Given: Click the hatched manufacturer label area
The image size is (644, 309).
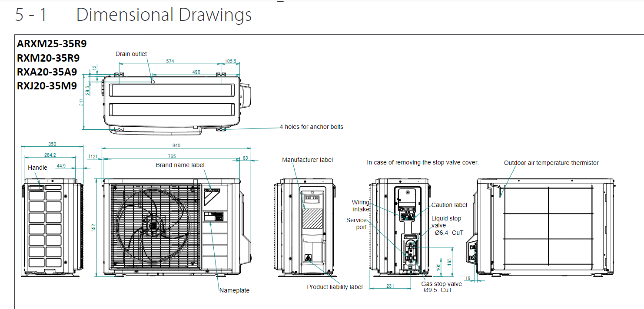Looking at the screenshot, I should (x=312, y=219).
